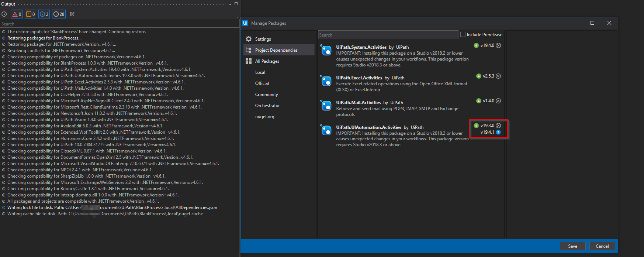Remove the UiPath.System.Activities package
The height and width of the screenshot is (257, 644).
coord(498,45)
